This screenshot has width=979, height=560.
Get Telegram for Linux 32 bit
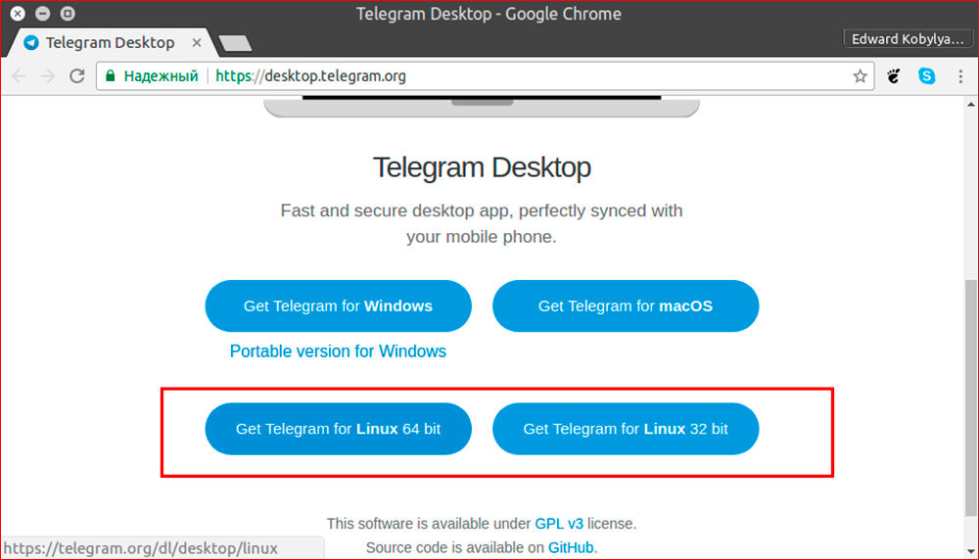(x=626, y=429)
